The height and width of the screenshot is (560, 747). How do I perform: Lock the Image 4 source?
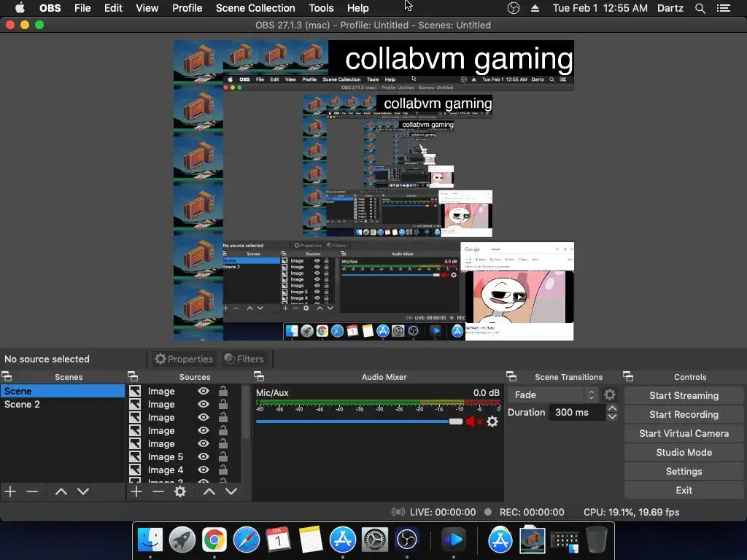click(x=223, y=470)
